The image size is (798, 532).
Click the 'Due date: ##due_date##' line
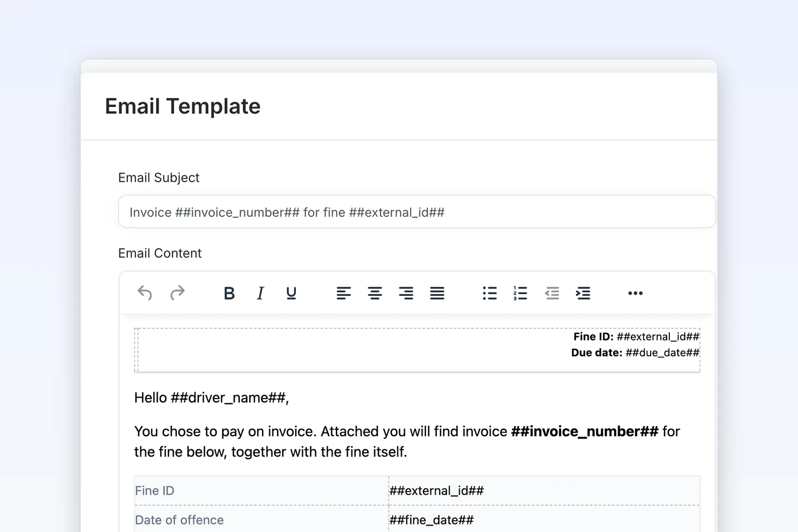pos(635,352)
